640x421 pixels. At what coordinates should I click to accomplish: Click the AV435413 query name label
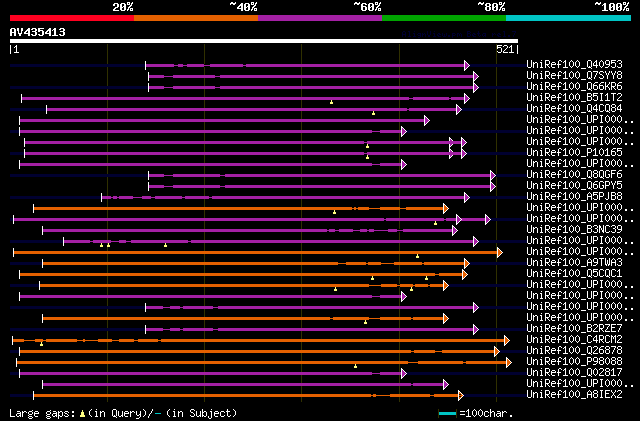click(38, 32)
